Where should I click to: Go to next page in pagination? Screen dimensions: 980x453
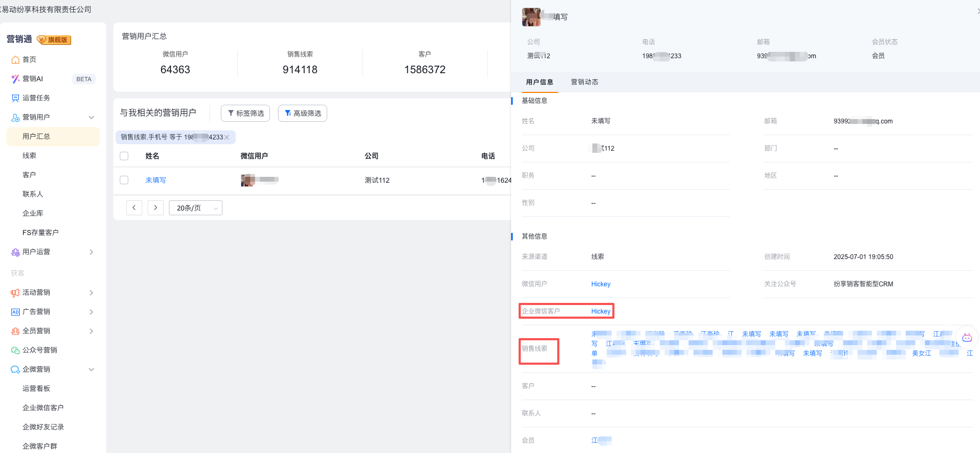tap(156, 208)
